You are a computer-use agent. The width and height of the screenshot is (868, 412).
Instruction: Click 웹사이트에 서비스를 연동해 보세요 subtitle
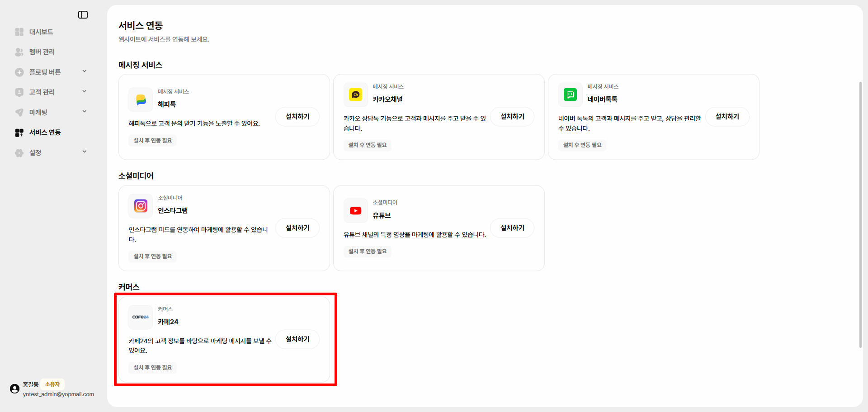click(164, 39)
